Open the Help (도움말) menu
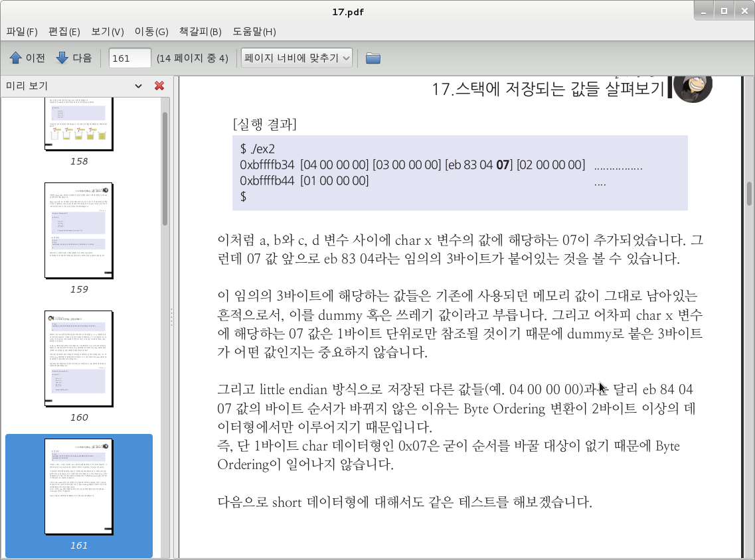The image size is (755, 560). (x=254, y=32)
